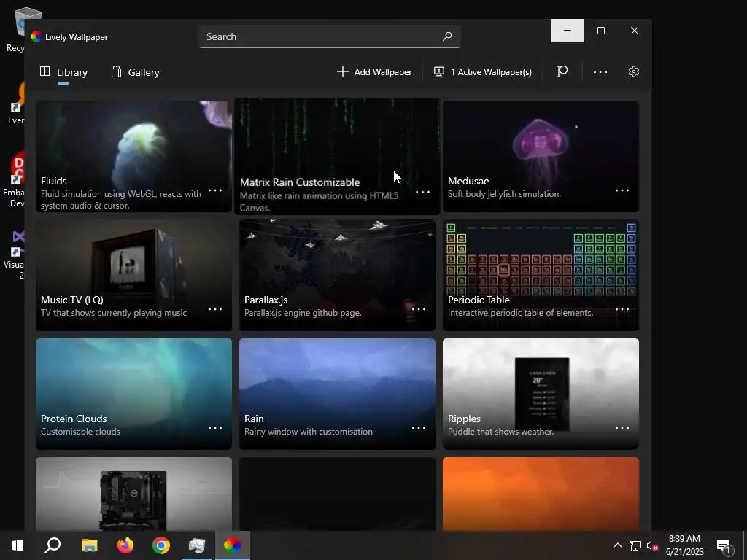This screenshot has width=747, height=560.
Task: Open the Windows Start menu
Action: coord(18,545)
